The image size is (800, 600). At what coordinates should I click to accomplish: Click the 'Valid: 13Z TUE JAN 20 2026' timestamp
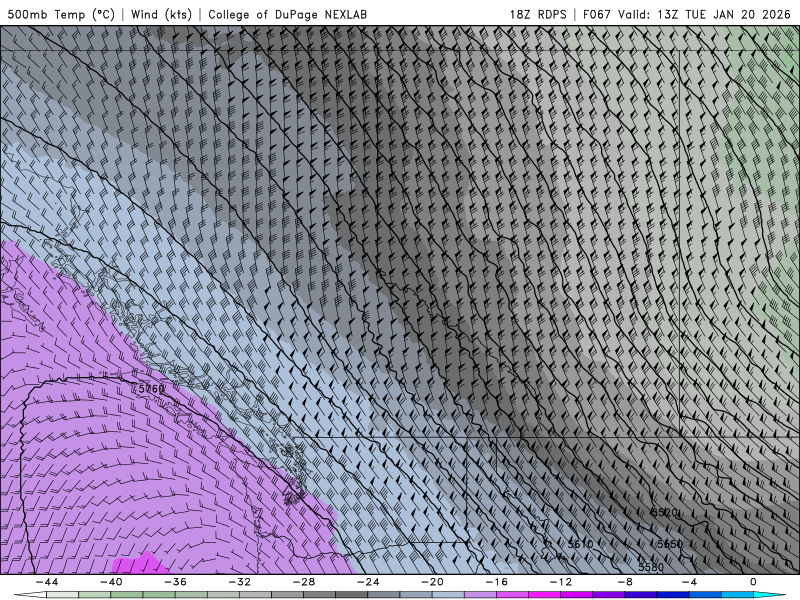pos(704,14)
